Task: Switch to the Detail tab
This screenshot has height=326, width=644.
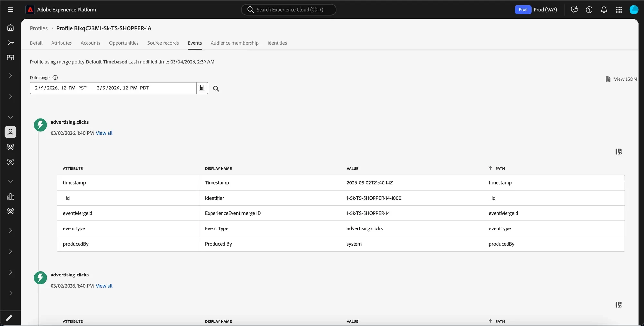Action: 36,43
